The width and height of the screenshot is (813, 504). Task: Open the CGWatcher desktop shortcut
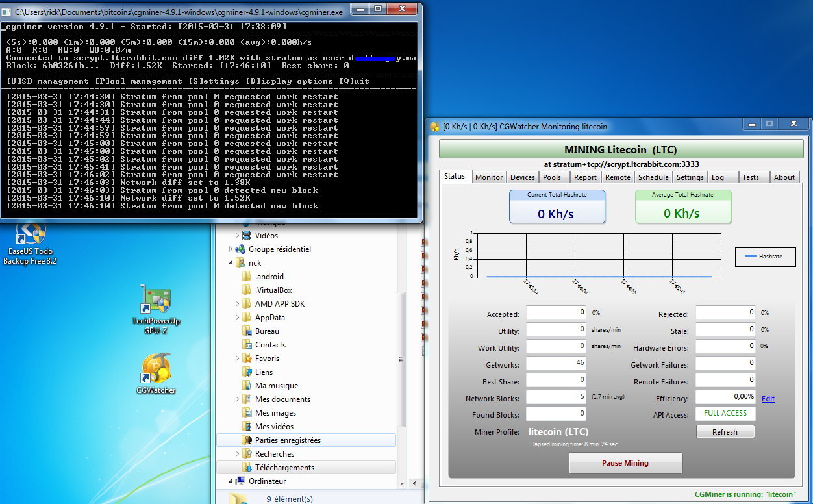click(156, 368)
